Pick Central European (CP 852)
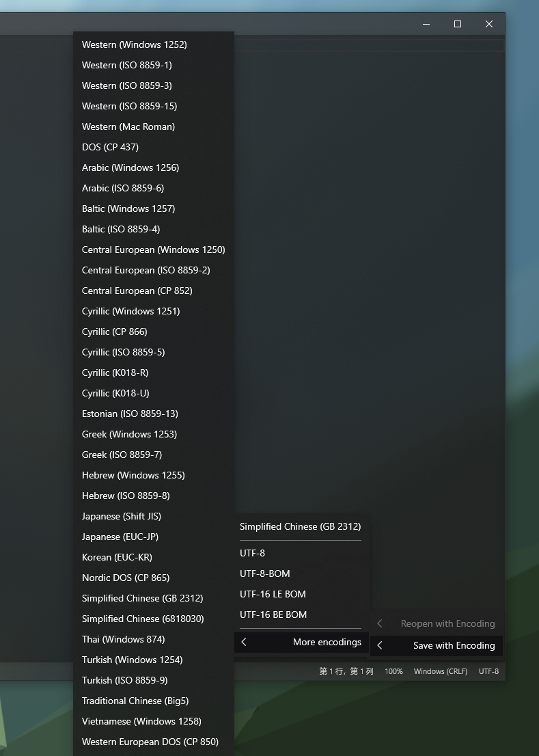Viewport: 539px width, 756px height. (x=154, y=291)
